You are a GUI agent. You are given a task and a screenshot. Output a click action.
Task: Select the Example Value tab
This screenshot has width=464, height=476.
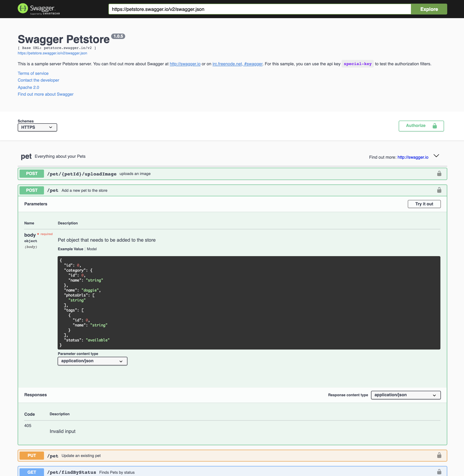(x=71, y=249)
